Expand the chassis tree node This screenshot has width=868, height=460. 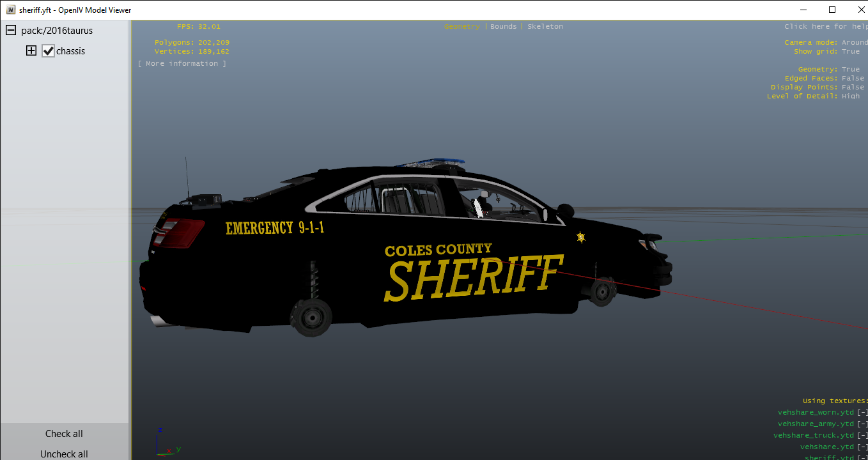coord(31,51)
